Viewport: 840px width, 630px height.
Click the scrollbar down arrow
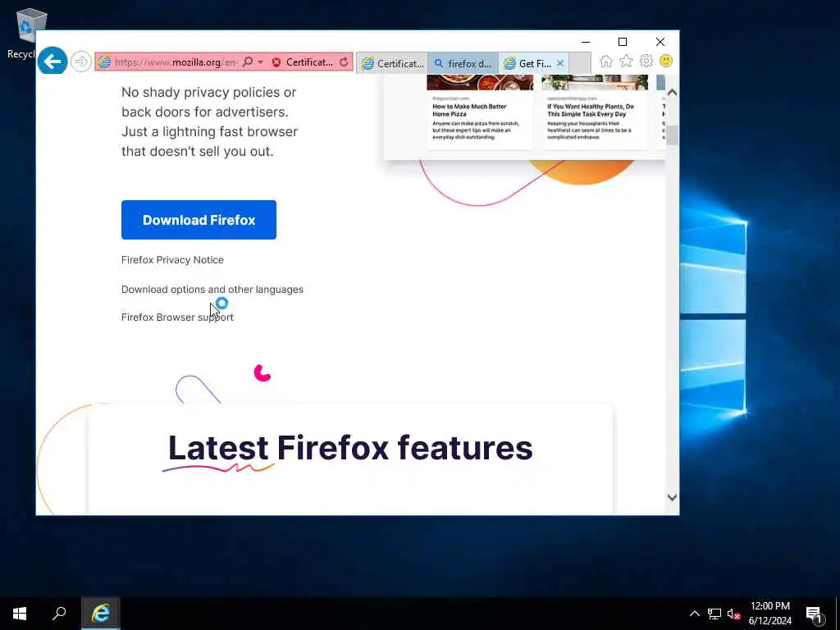click(x=673, y=497)
